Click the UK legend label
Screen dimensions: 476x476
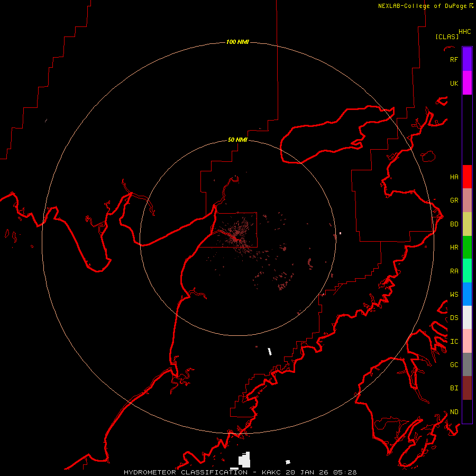point(454,83)
